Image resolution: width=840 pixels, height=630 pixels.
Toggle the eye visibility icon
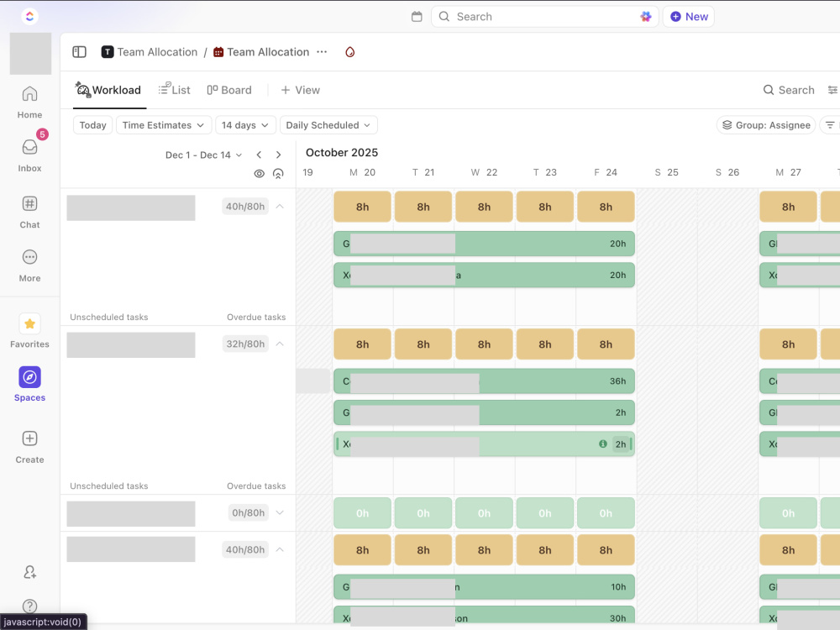pos(260,174)
